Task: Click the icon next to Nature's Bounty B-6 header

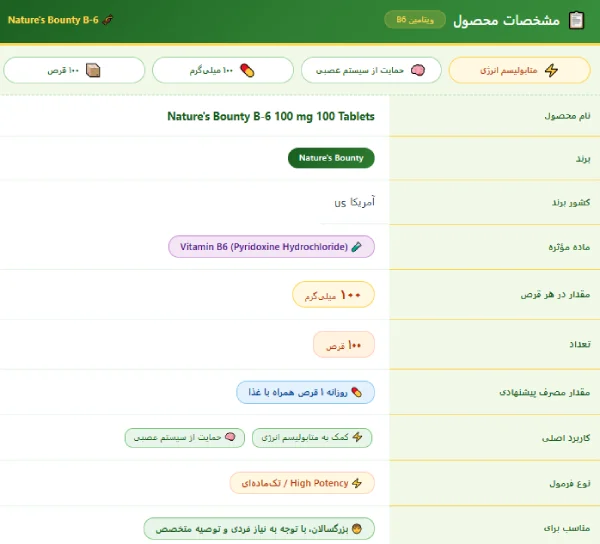Action: (108, 20)
